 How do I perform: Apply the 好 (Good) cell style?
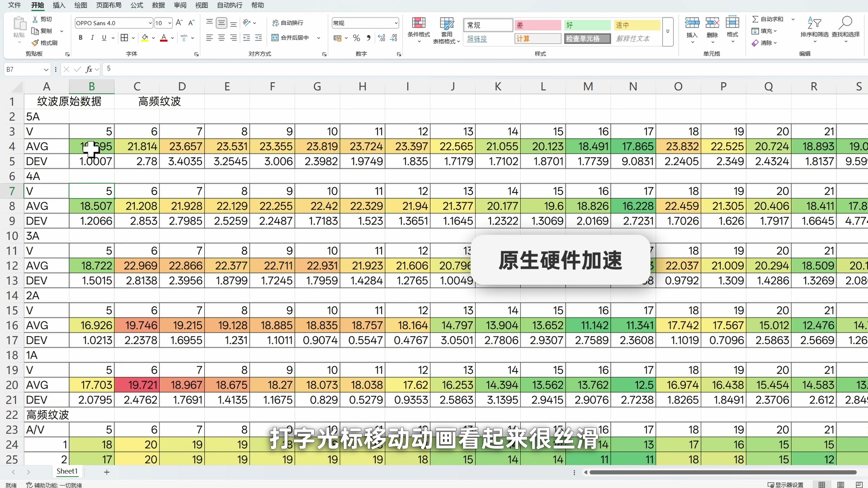click(587, 25)
